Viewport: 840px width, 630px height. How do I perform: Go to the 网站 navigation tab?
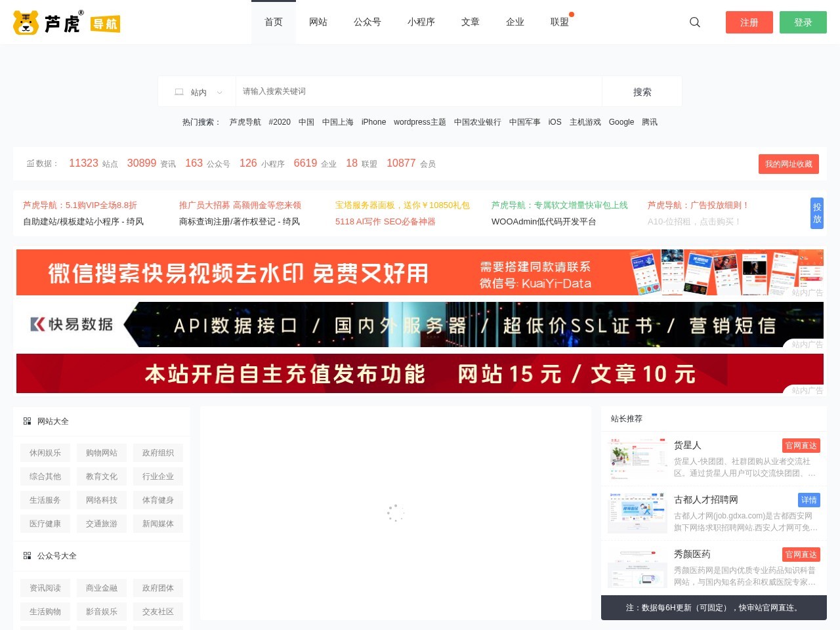click(318, 22)
